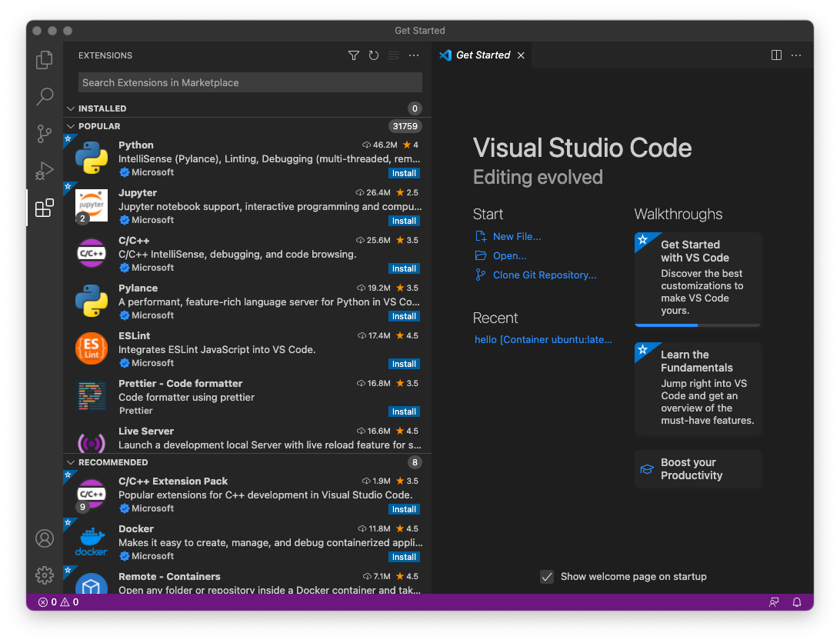The width and height of the screenshot is (840, 643).
Task: Open the Search view in activity bar
Action: click(x=45, y=96)
